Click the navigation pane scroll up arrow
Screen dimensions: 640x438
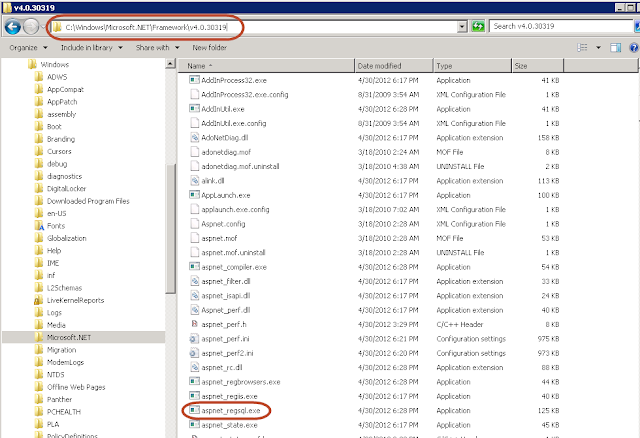(x=170, y=64)
